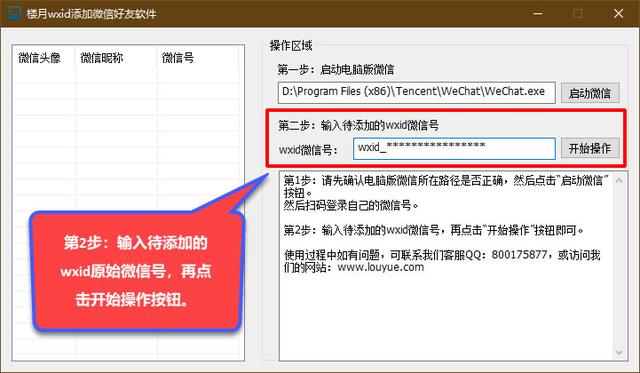Click the 第一步：启动电脑版微信 label
Image resolution: width=640 pixels, height=373 pixels.
[336, 69]
